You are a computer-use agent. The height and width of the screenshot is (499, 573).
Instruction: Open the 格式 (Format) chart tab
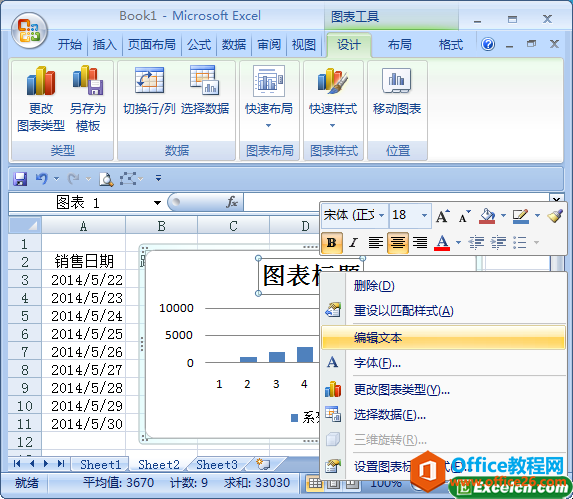[451, 45]
